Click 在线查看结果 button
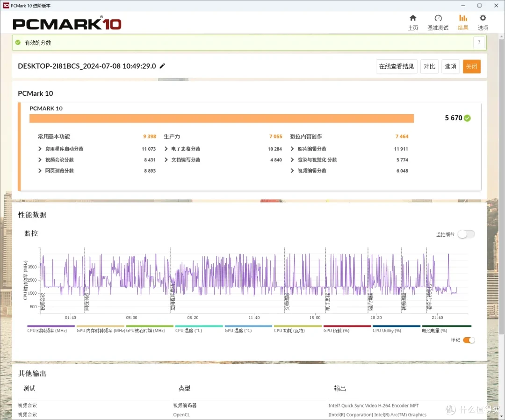The height and width of the screenshot is (420, 505). 397,67
